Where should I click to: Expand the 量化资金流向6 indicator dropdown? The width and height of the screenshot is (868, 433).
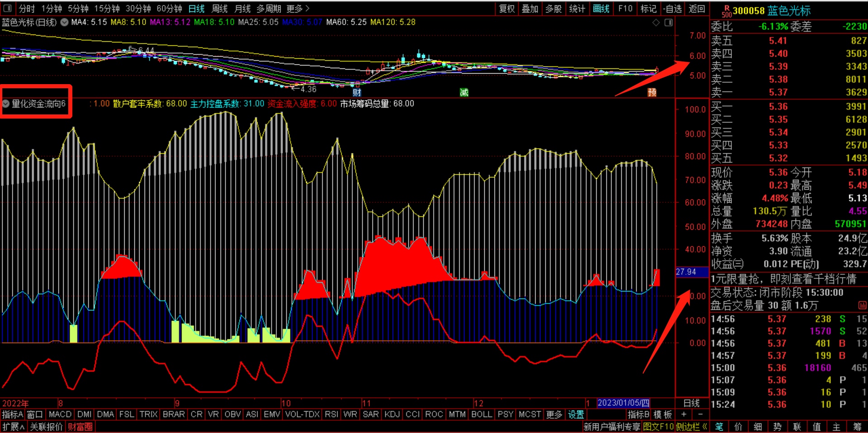click(6, 104)
